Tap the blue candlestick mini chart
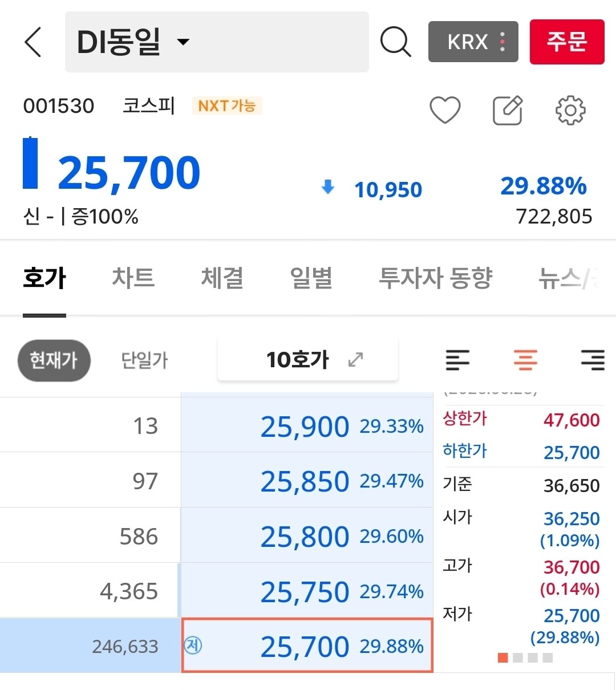This screenshot has width=616, height=690. 30,163
